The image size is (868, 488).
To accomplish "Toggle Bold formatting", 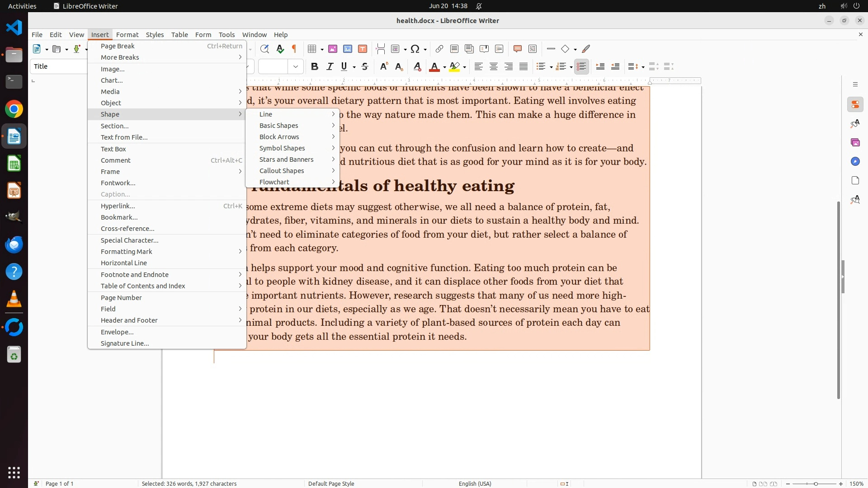I will pos(315,67).
